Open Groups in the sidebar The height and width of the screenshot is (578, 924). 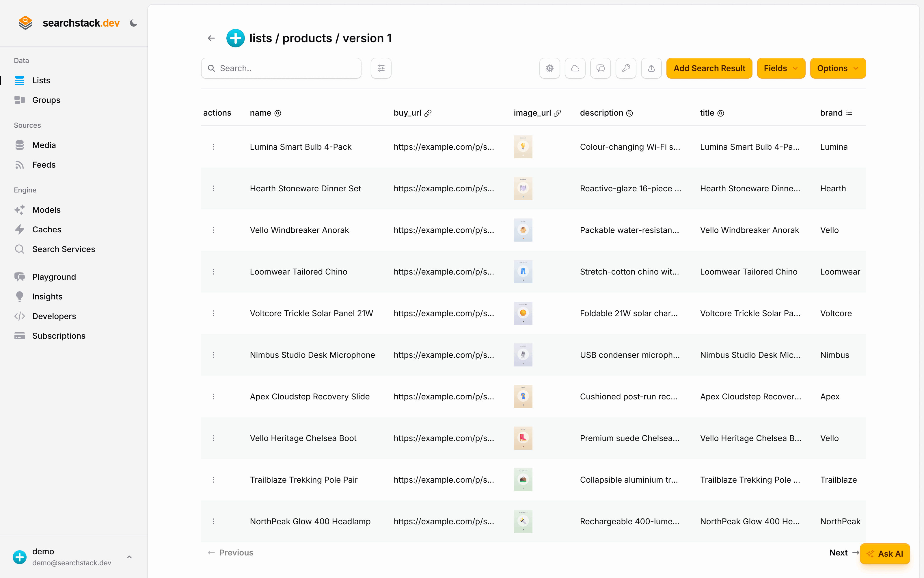point(46,100)
